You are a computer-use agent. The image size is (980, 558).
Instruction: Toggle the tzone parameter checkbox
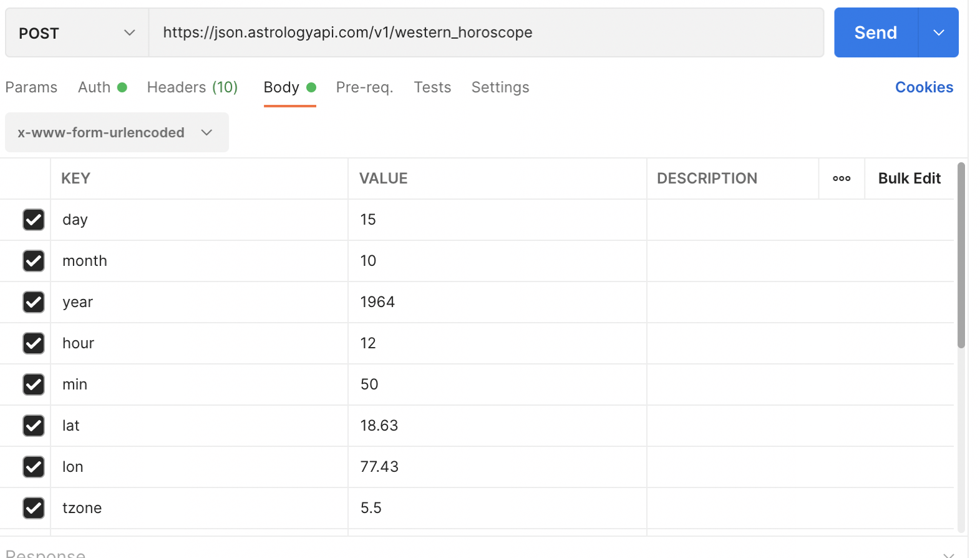pos(34,508)
